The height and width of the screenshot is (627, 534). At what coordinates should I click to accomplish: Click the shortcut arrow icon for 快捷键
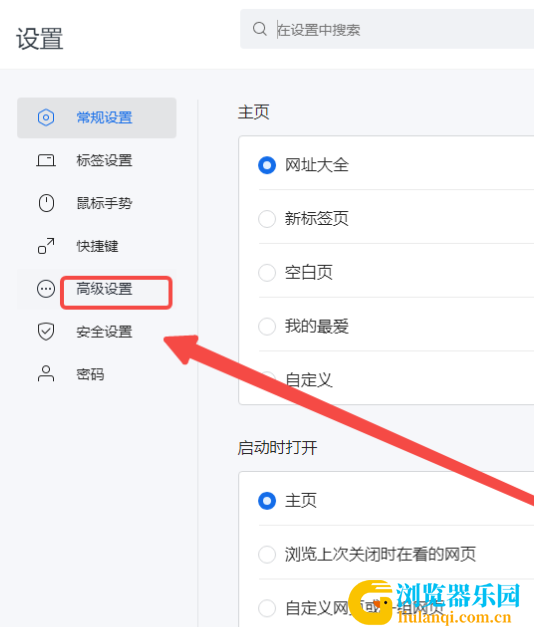[x=46, y=246]
